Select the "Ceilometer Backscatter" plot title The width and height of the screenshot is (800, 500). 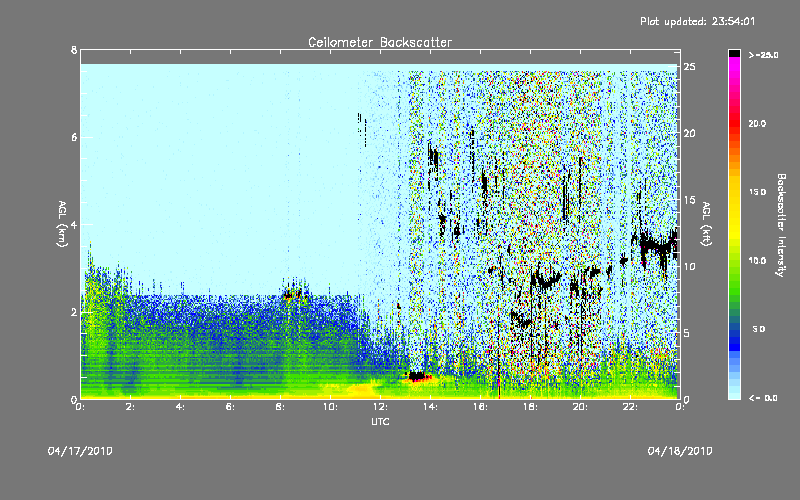point(380,42)
